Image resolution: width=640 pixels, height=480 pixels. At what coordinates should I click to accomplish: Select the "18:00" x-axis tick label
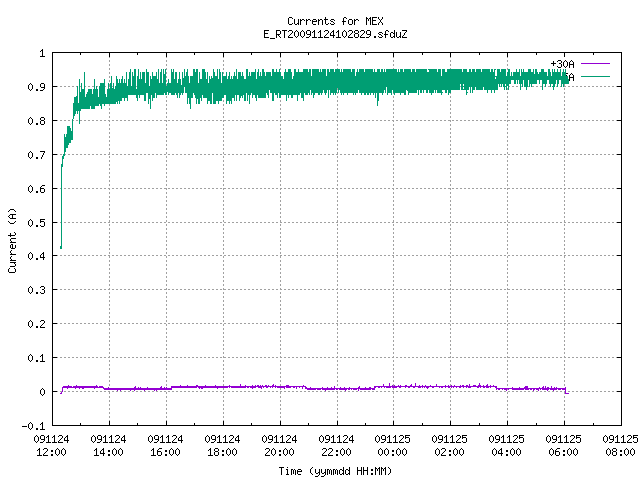click(222, 452)
